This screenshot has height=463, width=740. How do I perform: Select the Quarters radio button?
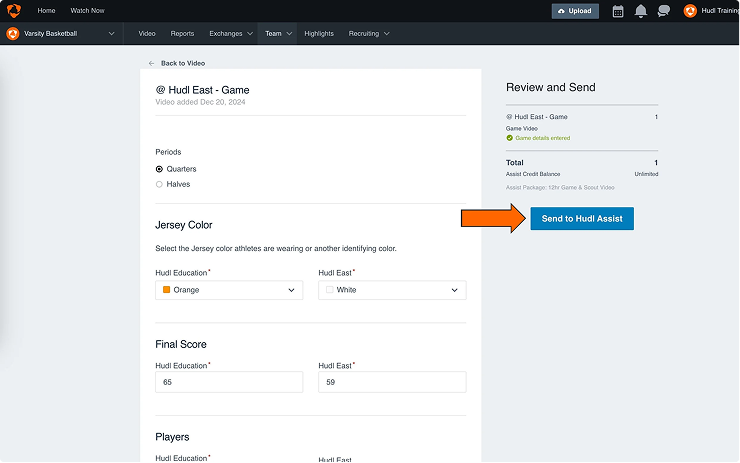click(159, 169)
